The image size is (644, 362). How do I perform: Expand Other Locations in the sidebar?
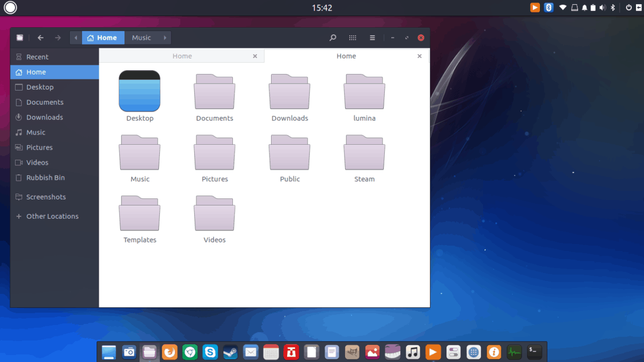pyautogui.click(x=52, y=216)
